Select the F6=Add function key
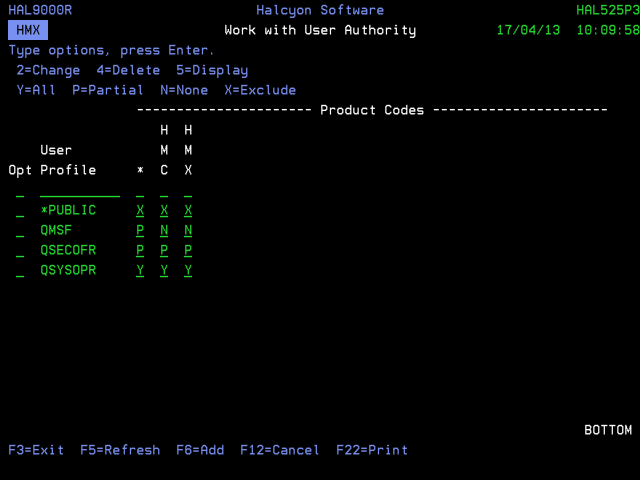The width and height of the screenshot is (640, 480). pyautogui.click(x=200, y=450)
